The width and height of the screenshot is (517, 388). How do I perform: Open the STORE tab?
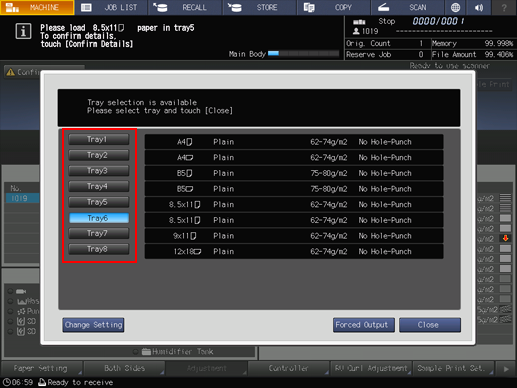259,7
